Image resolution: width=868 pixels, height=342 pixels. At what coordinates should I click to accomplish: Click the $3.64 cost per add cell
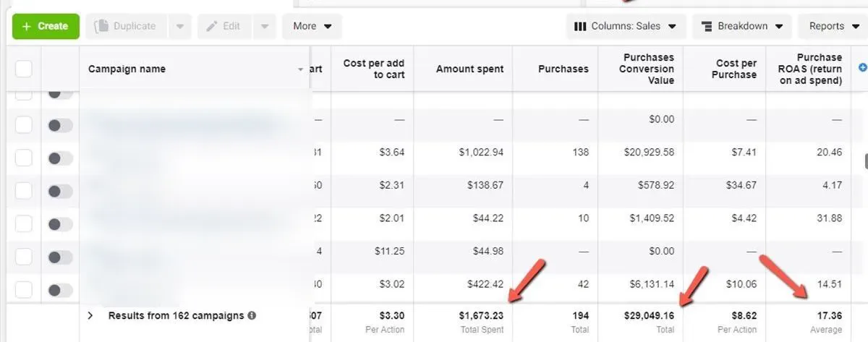391,153
